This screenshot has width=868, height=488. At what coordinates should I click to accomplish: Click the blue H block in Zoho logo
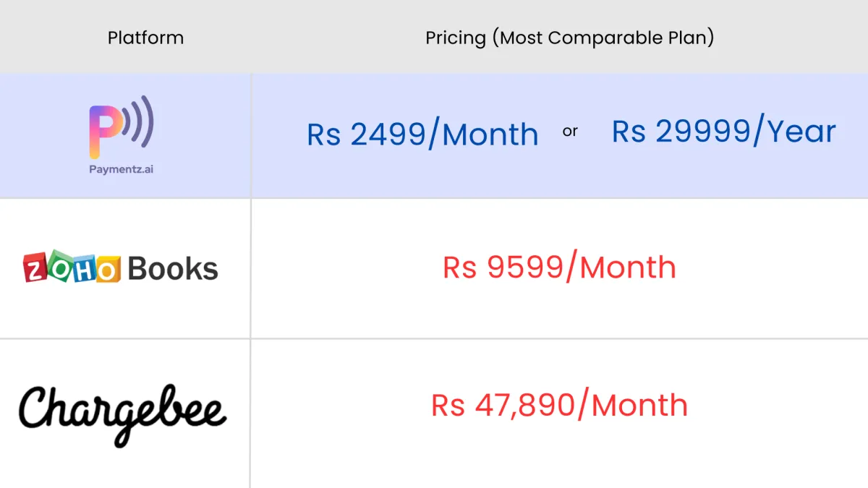(83, 267)
